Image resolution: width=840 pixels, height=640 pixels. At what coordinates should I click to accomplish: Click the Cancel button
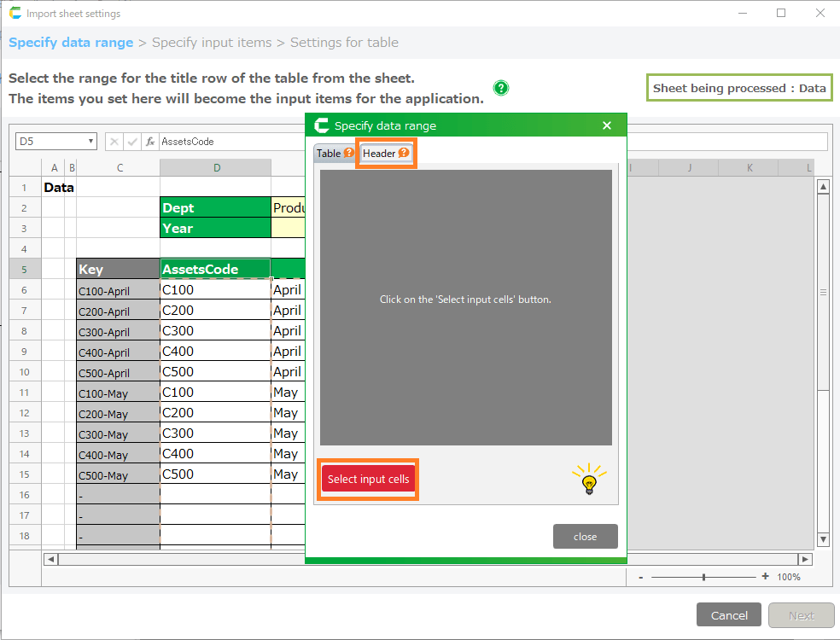pyautogui.click(x=729, y=615)
